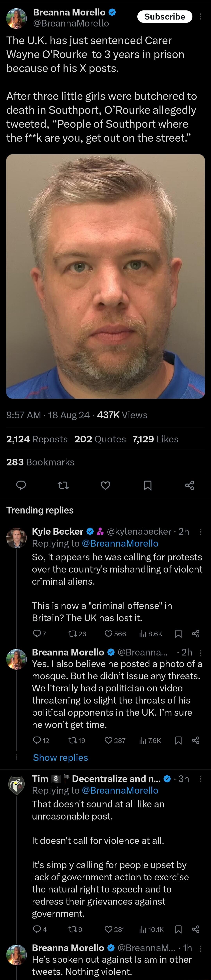Open @BreannaMorello mention in Tim's reply
This screenshot has width=211, height=980.
coord(120,790)
